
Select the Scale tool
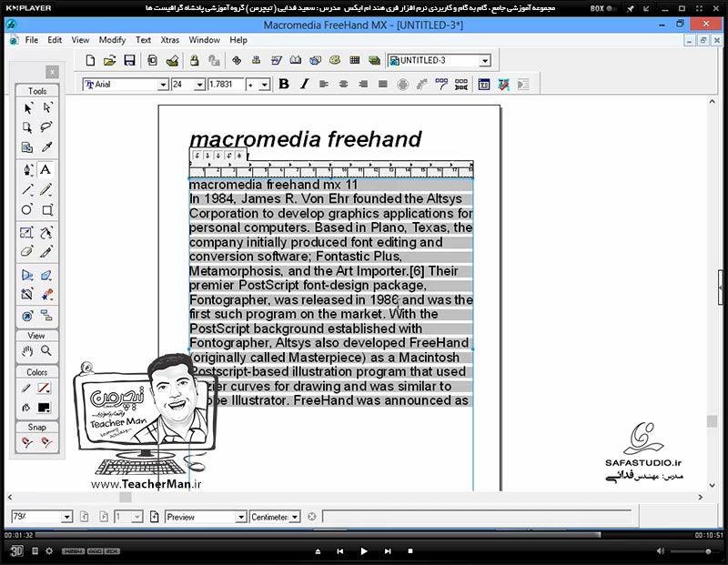27,232
